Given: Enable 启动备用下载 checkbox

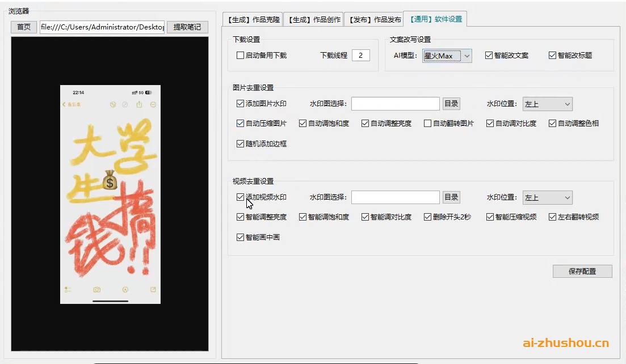Looking at the screenshot, I should (239, 54).
